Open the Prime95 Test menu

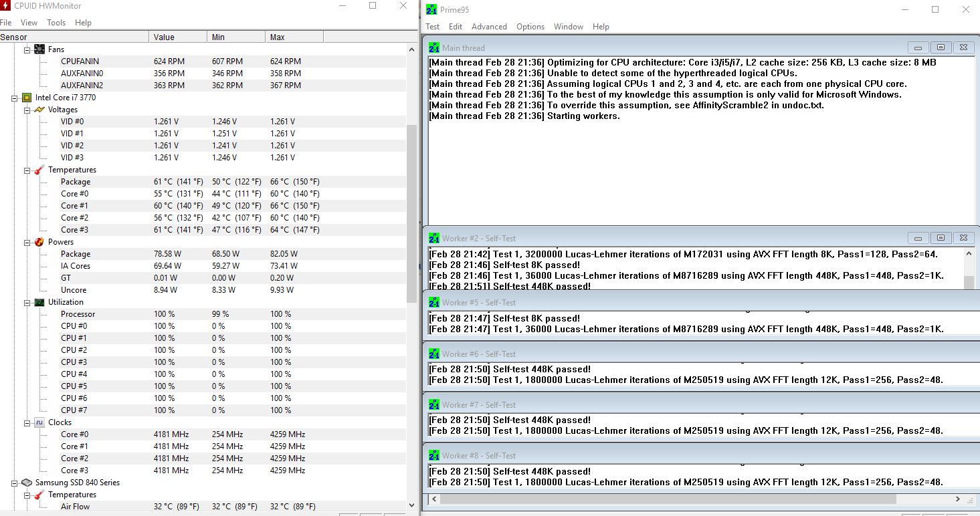click(x=433, y=27)
